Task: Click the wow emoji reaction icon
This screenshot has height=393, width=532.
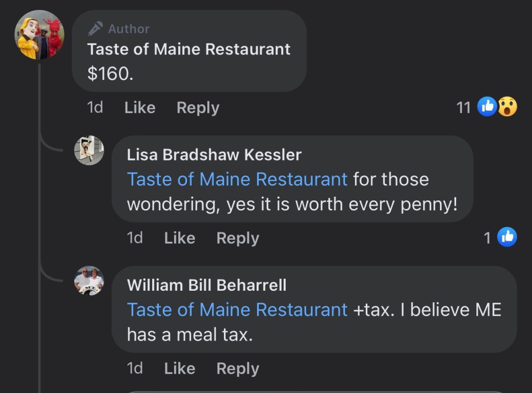Action: (508, 107)
